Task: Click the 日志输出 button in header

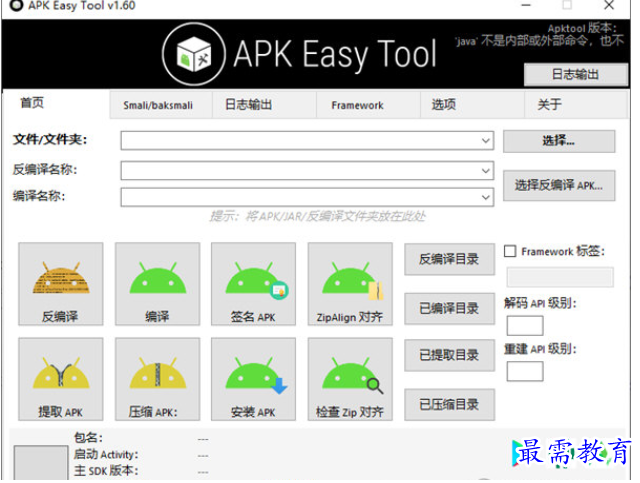Action: [576, 74]
